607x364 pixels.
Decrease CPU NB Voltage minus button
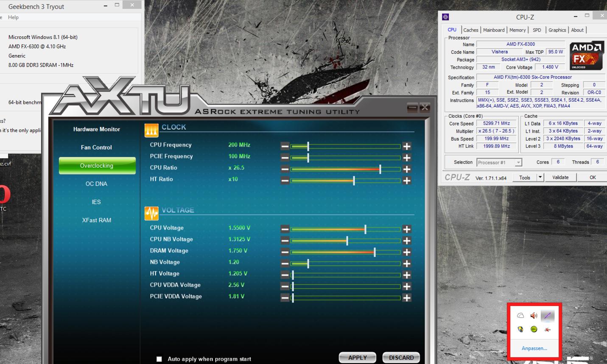point(285,241)
